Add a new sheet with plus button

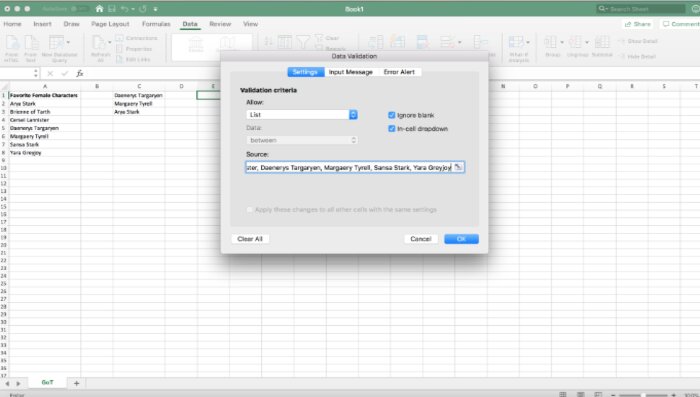pos(76,383)
